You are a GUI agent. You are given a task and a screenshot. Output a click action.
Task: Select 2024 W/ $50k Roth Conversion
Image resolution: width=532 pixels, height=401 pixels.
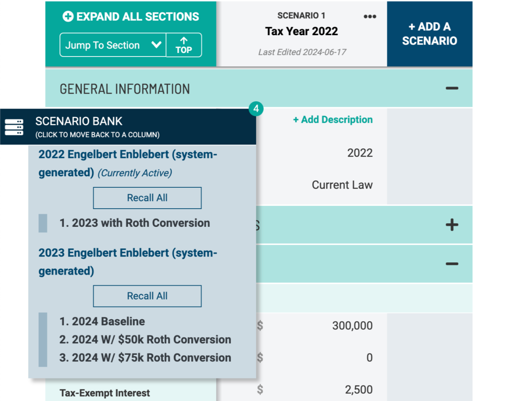pos(145,340)
